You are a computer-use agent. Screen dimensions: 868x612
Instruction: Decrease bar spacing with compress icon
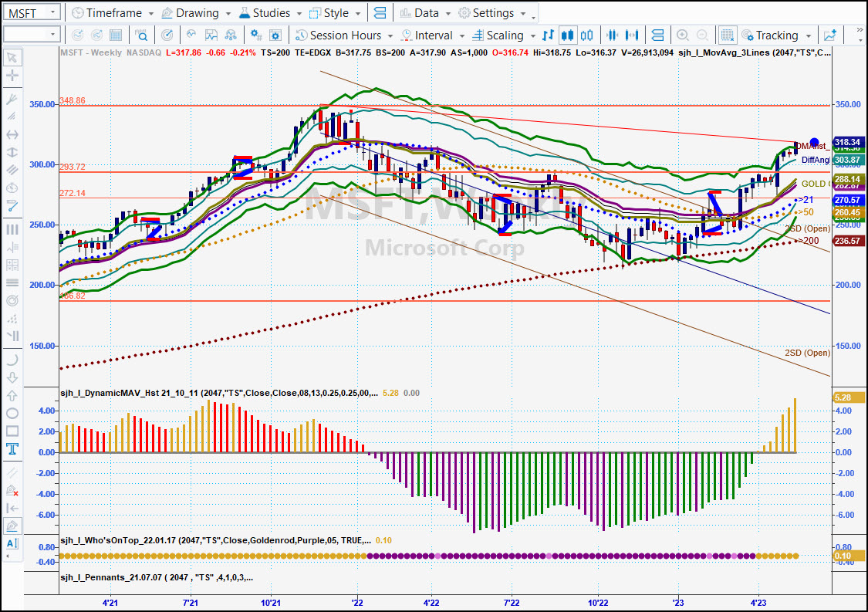613,36
